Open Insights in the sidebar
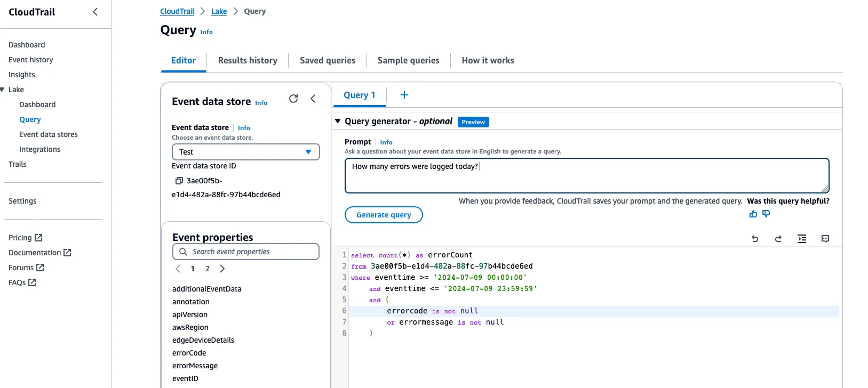The height and width of the screenshot is (388, 868). tap(22, 75)
